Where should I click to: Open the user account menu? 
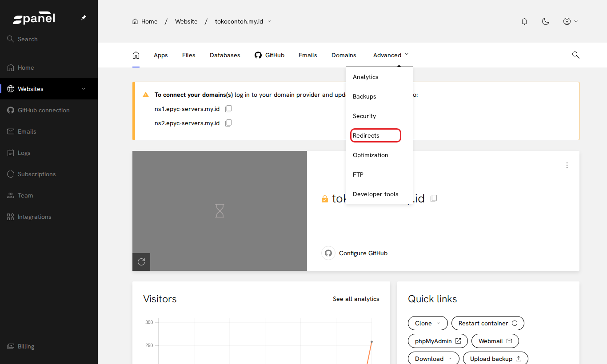coord(570,21)
